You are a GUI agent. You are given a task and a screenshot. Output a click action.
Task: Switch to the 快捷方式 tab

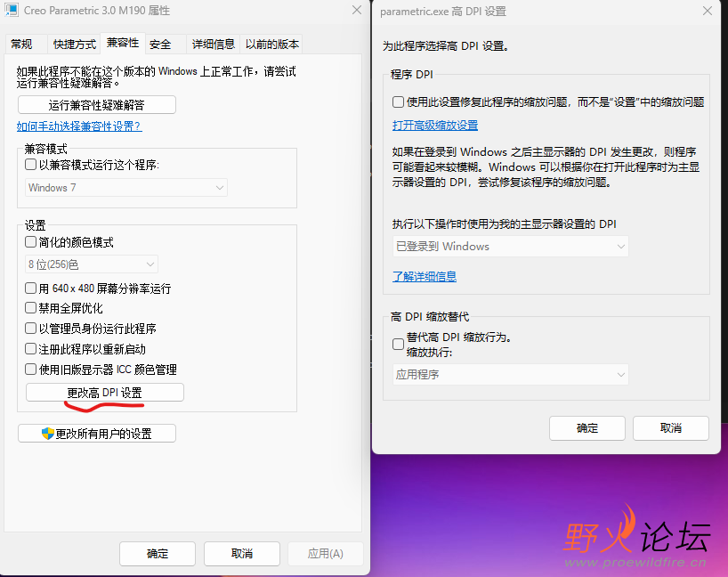[x=74, y=45]
